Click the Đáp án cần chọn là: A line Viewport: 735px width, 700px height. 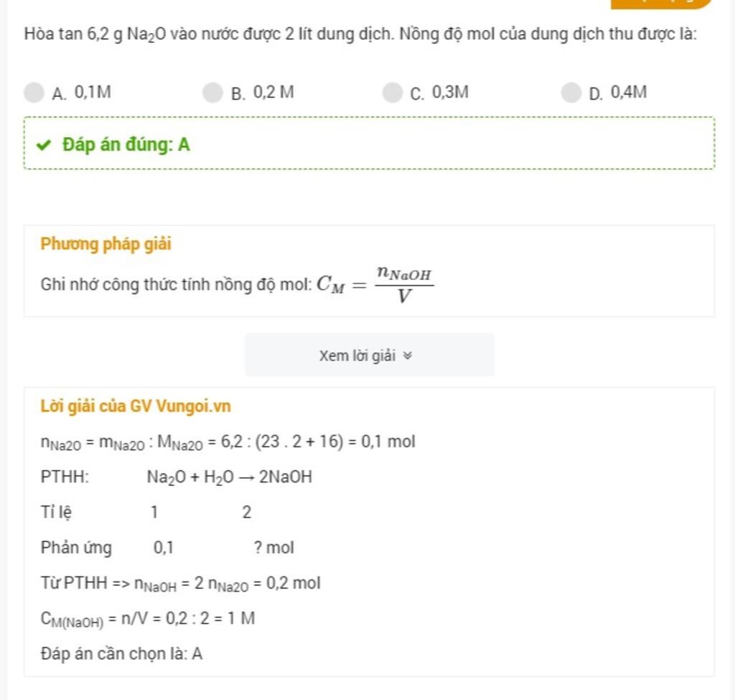[x=121, y=654]
